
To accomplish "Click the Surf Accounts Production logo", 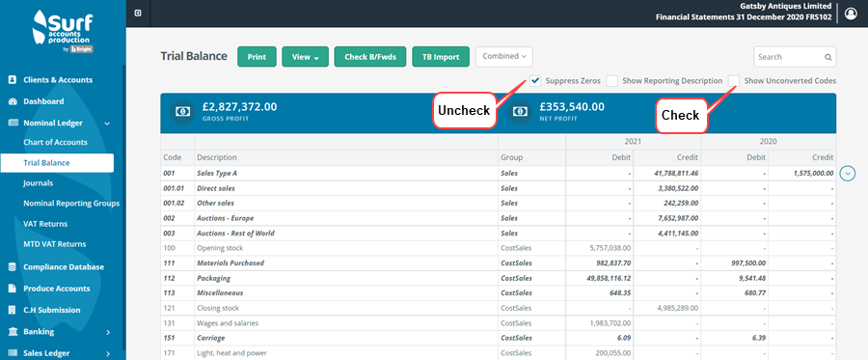I will coord(63,32).
